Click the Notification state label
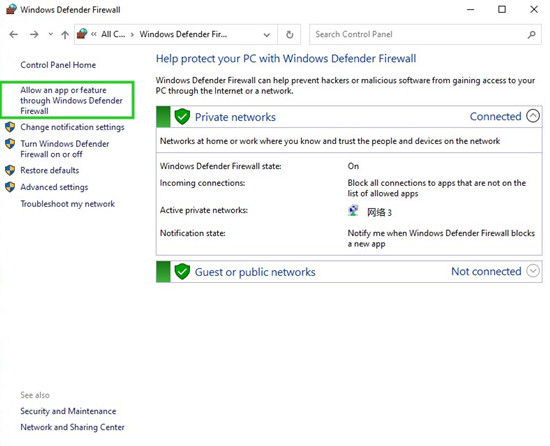 [x=193, y=233]
